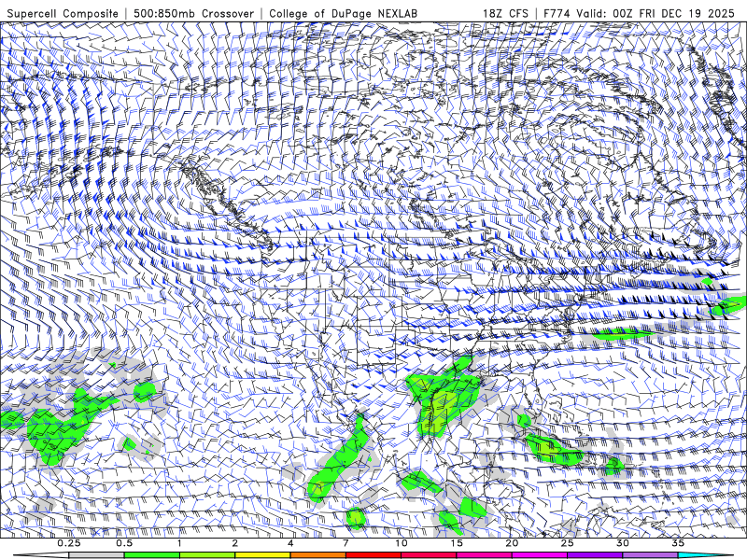
Task: Select the yellow legend color segment
Action: tap(262, 555)
